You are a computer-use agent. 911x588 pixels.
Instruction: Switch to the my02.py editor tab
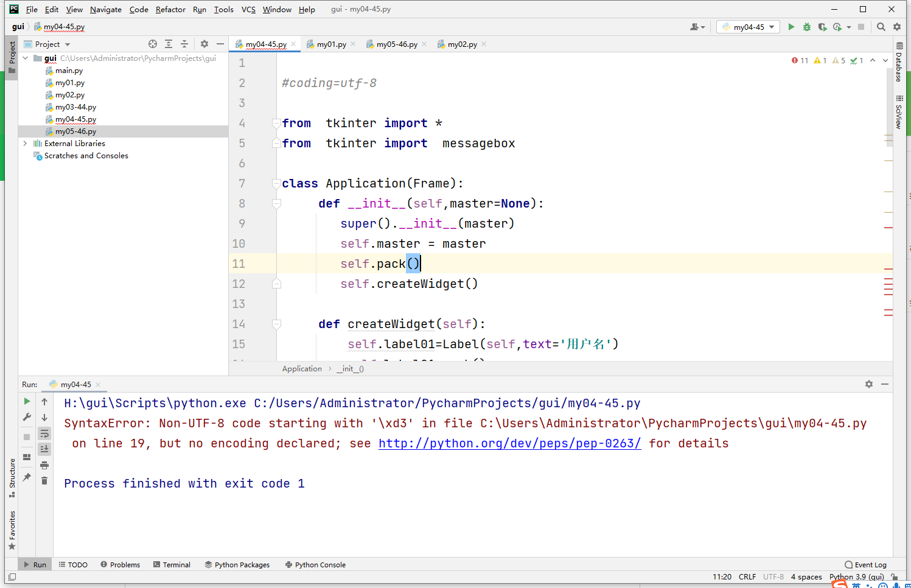(462, 44)
